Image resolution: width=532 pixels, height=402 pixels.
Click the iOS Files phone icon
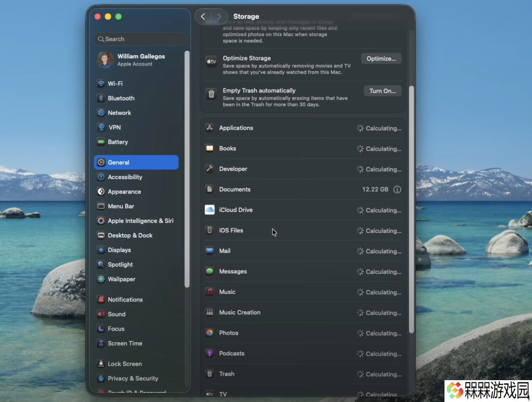210,230
